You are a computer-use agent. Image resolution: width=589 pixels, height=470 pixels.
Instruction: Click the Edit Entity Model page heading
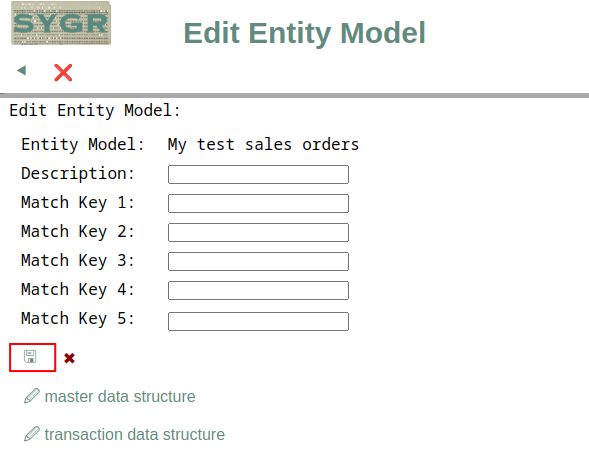(304, 33)
